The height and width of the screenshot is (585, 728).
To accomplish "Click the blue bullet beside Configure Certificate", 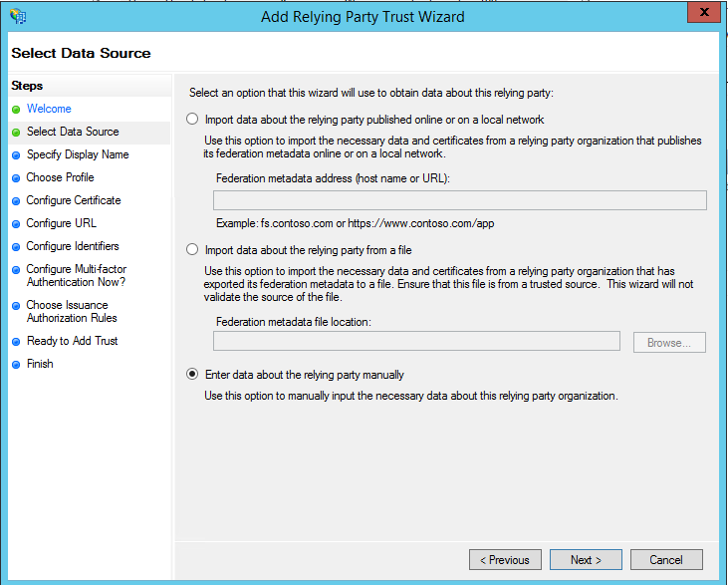I will (x=16, y=201).
